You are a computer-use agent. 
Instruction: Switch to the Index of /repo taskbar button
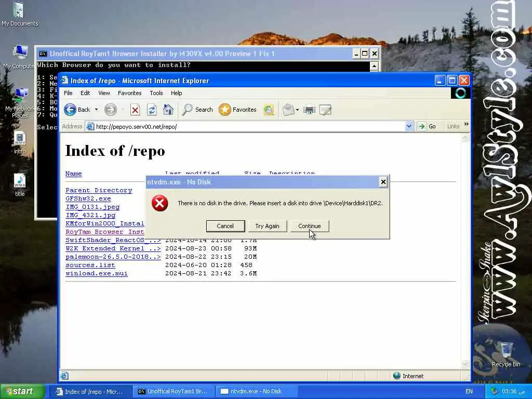(91, 391)
